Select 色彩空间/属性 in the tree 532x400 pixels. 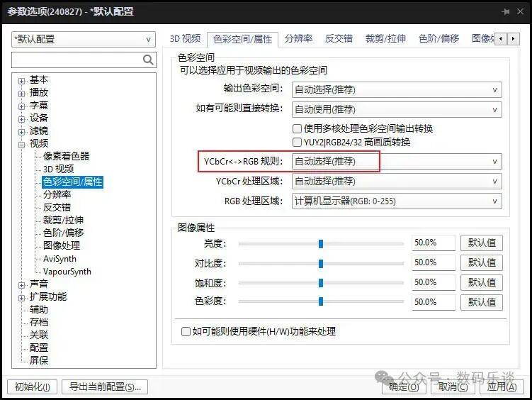72,182
